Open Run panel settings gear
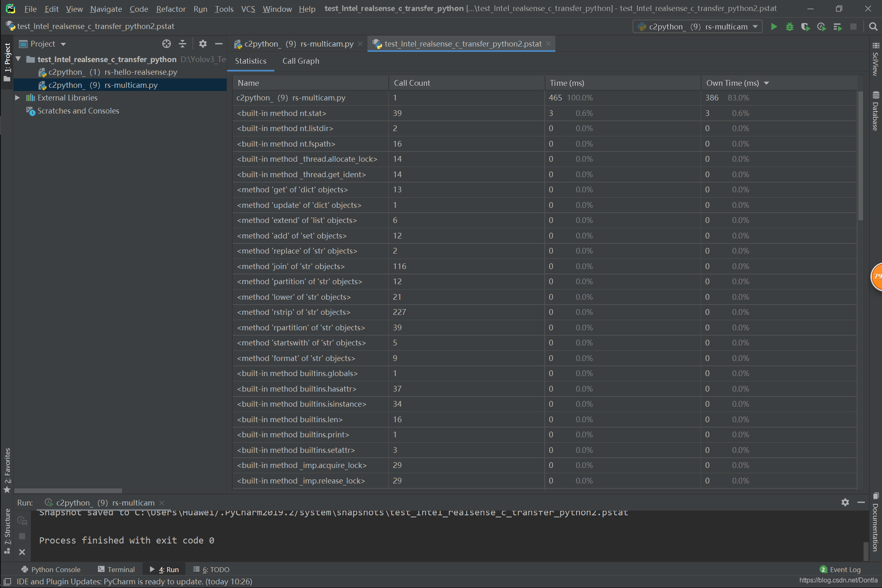This screenshot has height=588, width=882. [845, 502]
